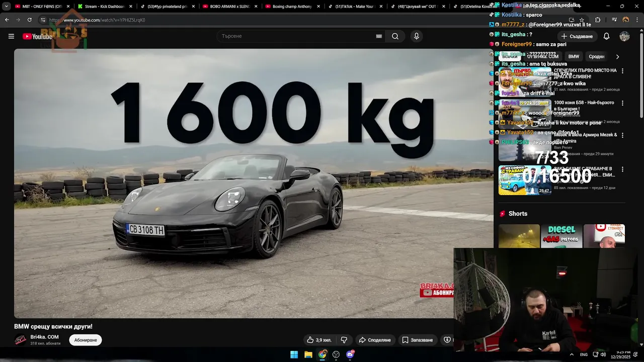This screenshot has width=644, height=362.
Task: Open the on-screen keyboard in search box
Action: point(379,36)
